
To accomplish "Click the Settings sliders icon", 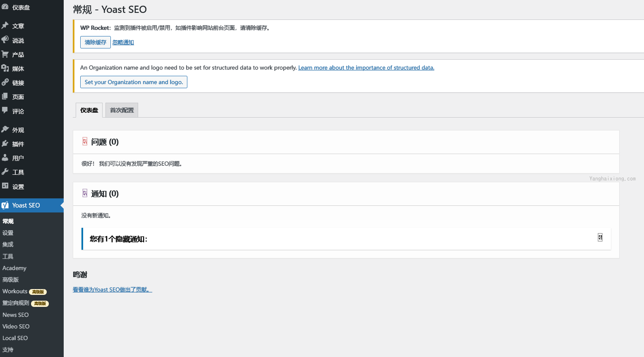I will 5,186.
